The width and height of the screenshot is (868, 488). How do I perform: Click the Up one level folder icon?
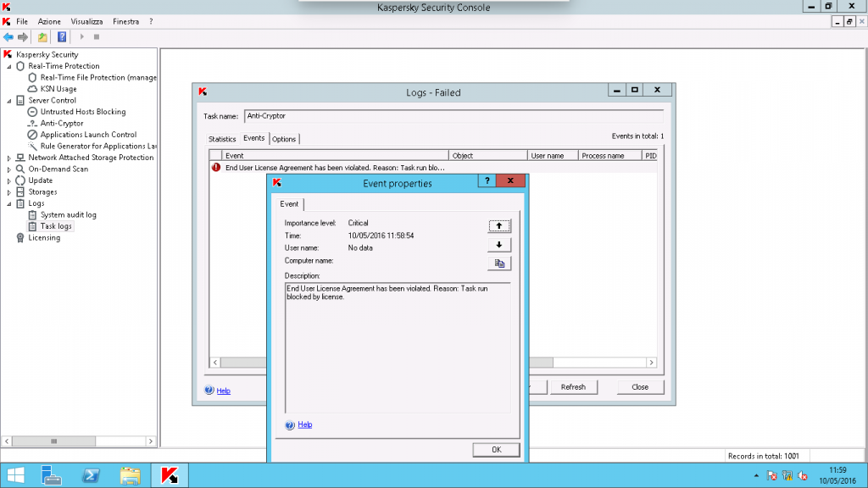click(42, 37)
